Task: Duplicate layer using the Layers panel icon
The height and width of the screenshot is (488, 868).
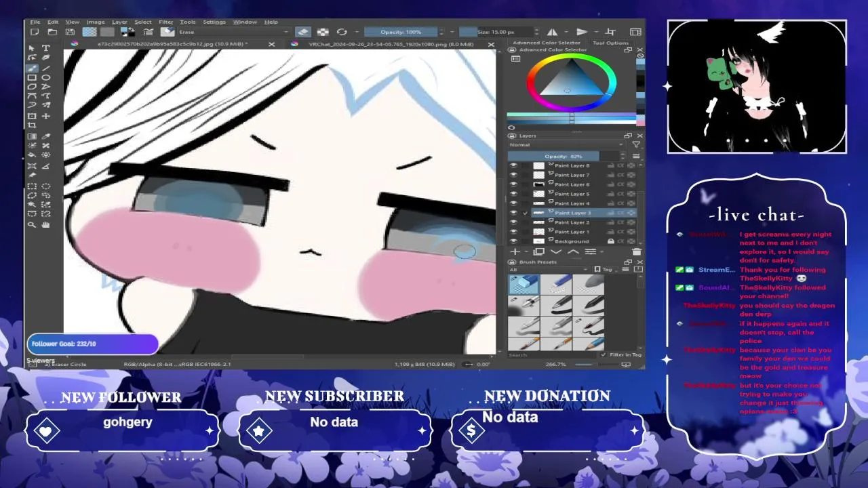Action: 539,251
